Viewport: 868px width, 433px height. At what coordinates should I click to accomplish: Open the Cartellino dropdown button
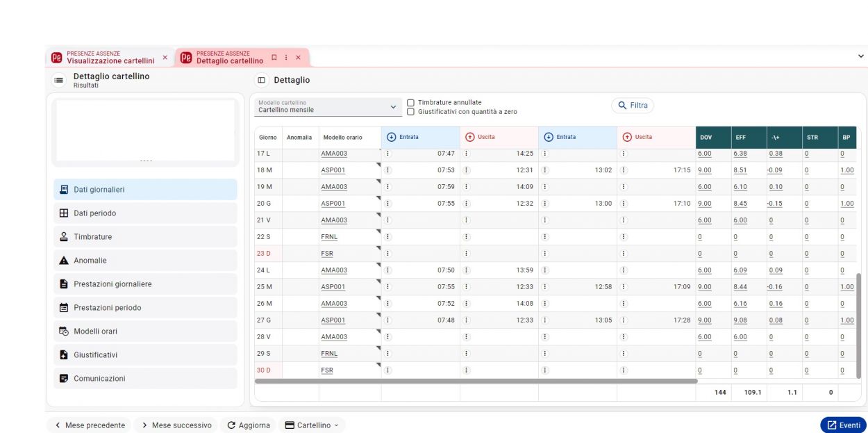312,425
